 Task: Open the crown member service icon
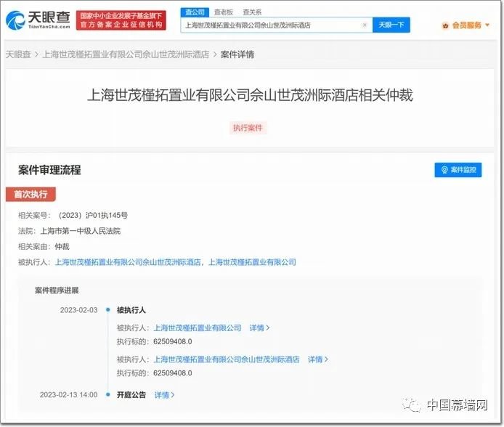click(445, 25)
